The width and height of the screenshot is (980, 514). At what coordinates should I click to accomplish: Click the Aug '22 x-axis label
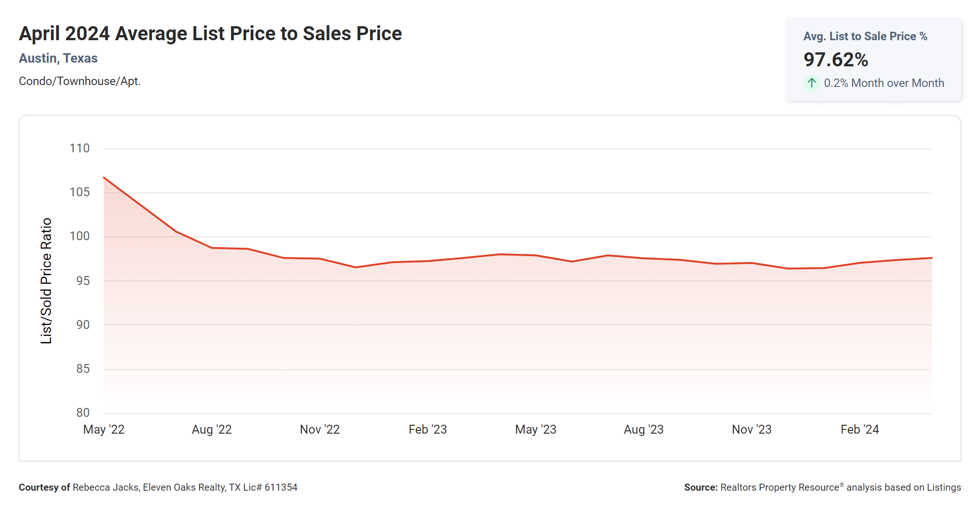click(x=212, y=429)
